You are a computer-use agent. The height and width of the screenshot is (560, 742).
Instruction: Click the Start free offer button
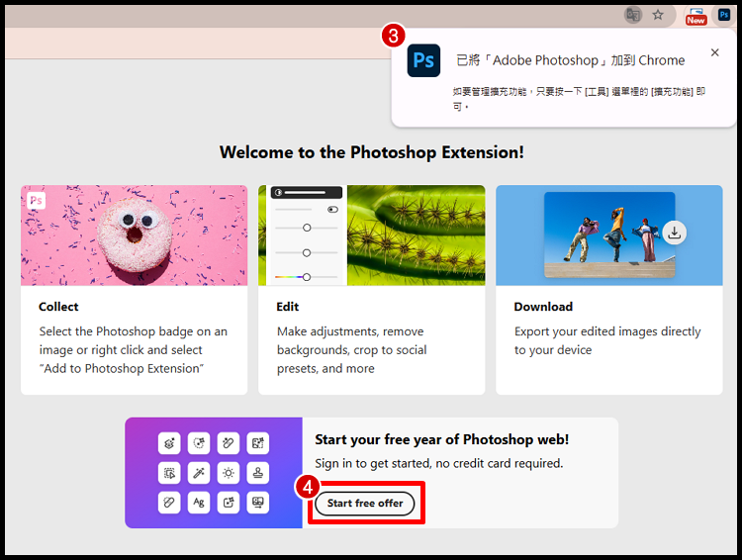tap(365, 504)
